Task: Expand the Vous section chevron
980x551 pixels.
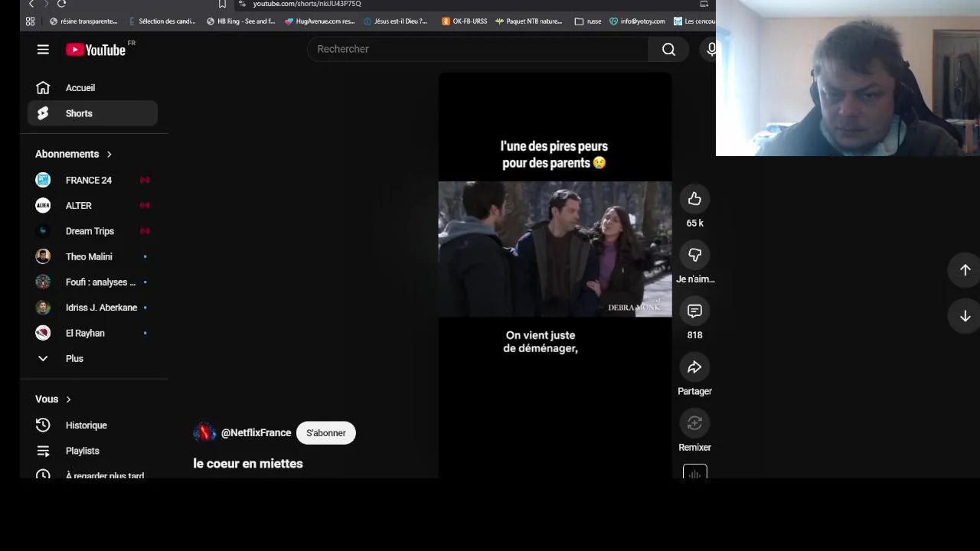Action: tap(68, 399)
